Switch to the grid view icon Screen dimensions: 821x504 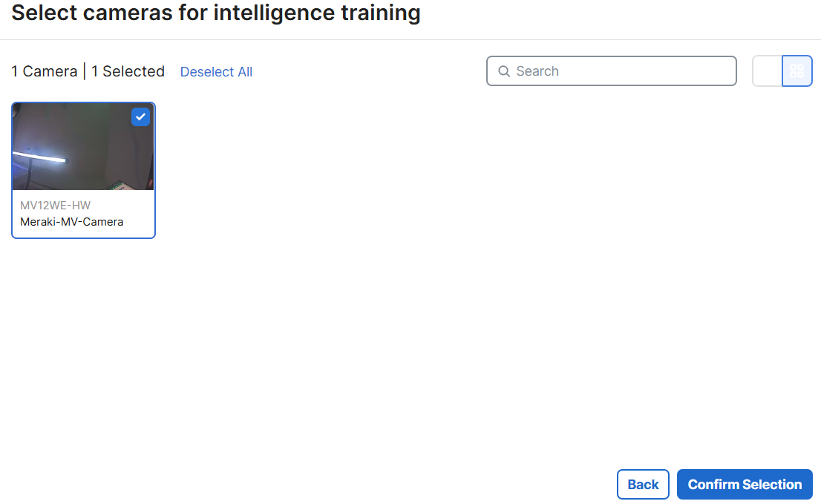coord(797,71)
